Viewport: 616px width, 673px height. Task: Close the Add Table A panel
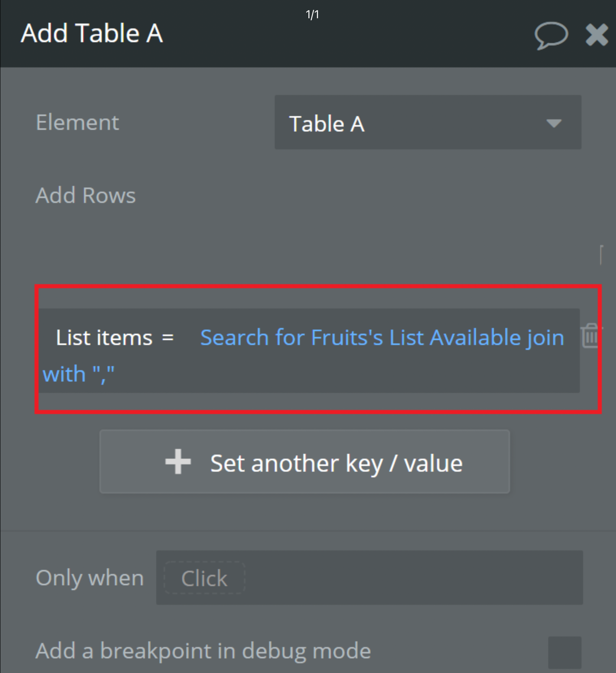click(x=597, y=35)
